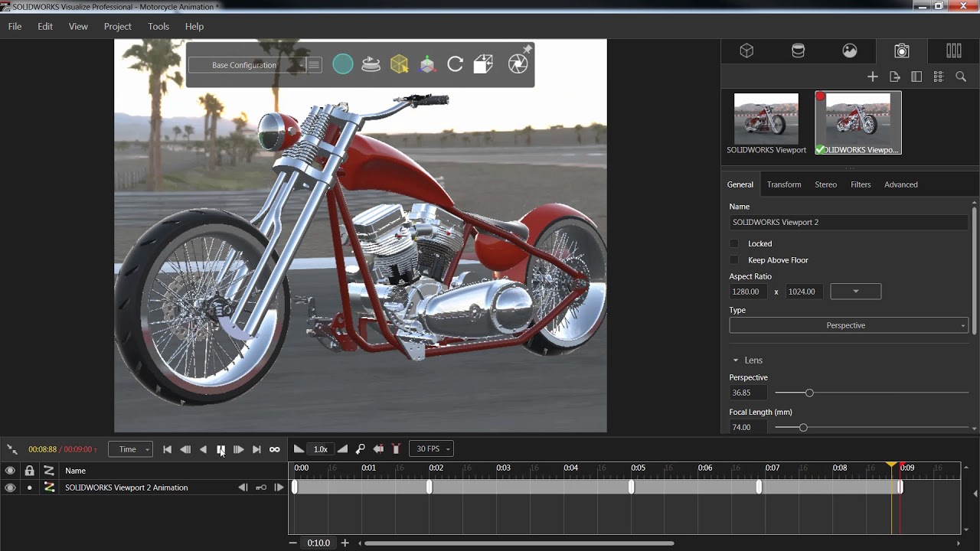Screen dimensions: 980x551
Task: Select the Camera palette icon
Action: click(901, 51)
